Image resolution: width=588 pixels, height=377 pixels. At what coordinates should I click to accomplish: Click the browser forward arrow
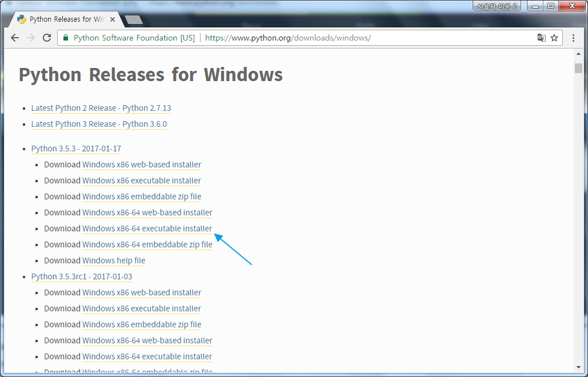[x=31, y=38]
